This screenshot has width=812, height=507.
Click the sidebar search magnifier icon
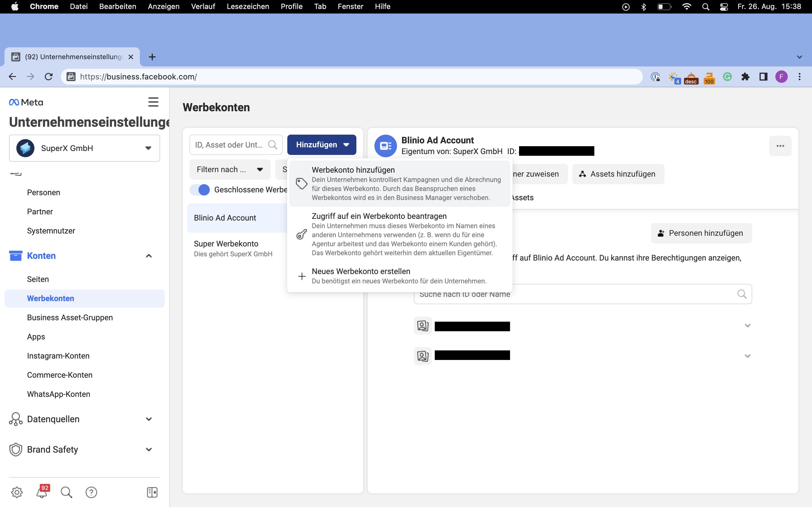pos(66,492)
